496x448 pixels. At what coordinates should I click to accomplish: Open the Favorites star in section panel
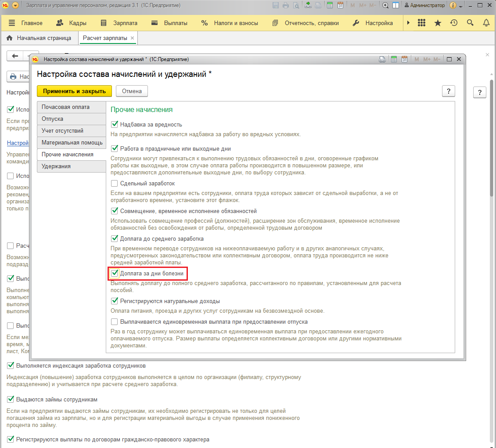point(438,23)
